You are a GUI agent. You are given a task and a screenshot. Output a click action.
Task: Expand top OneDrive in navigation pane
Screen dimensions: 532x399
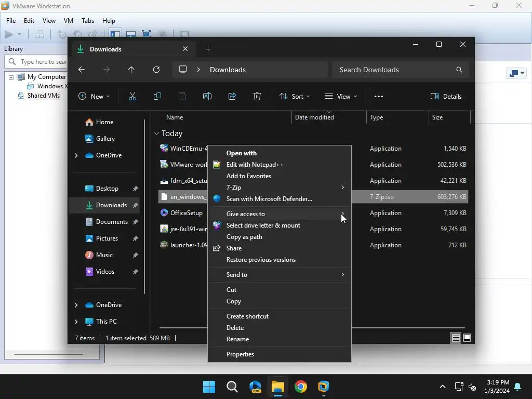click(x=76, y=155)
